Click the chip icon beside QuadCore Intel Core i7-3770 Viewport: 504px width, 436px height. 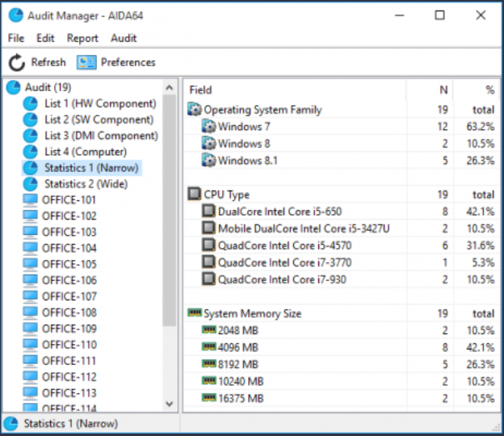click(x=208, y=262)
